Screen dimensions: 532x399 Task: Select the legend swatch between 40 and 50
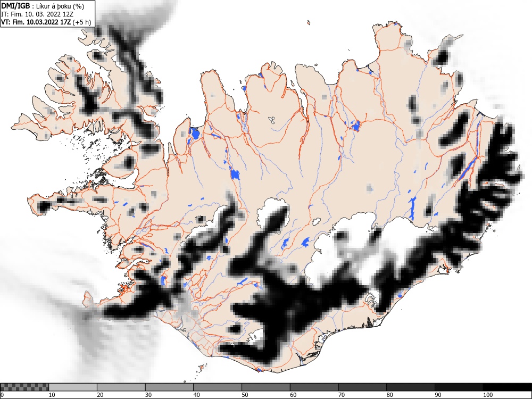click(218, 387)
